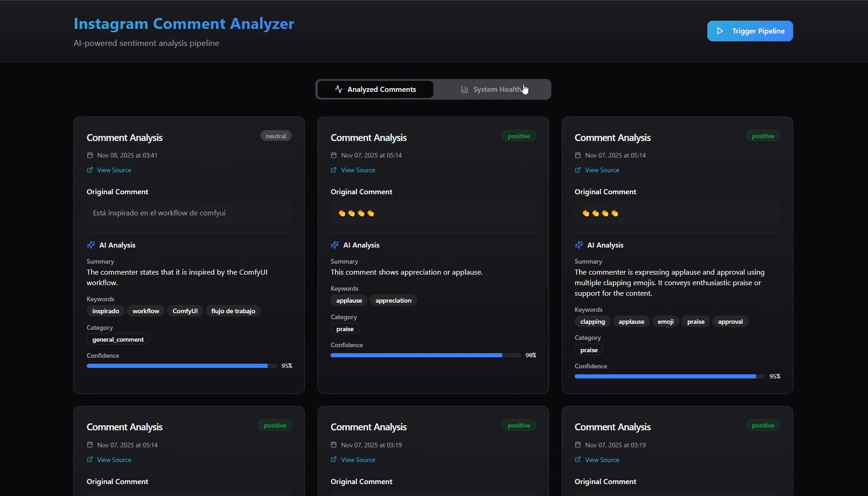The image size is (868, 496).
Task: Toggle the positive badge on the middle card
Action: [x=519, y=135]
